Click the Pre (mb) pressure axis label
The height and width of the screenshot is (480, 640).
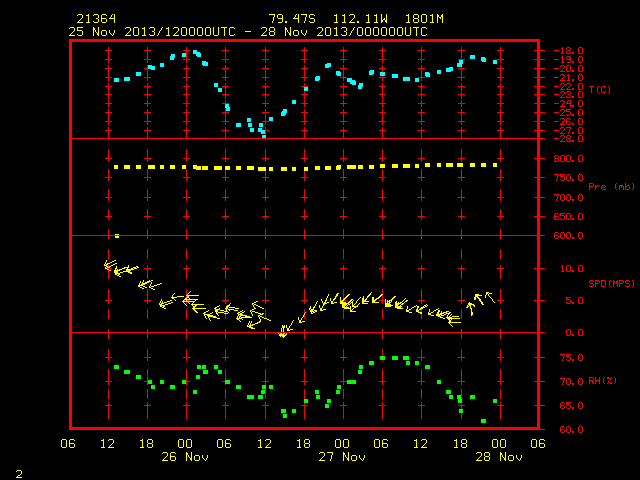[611, 187]
